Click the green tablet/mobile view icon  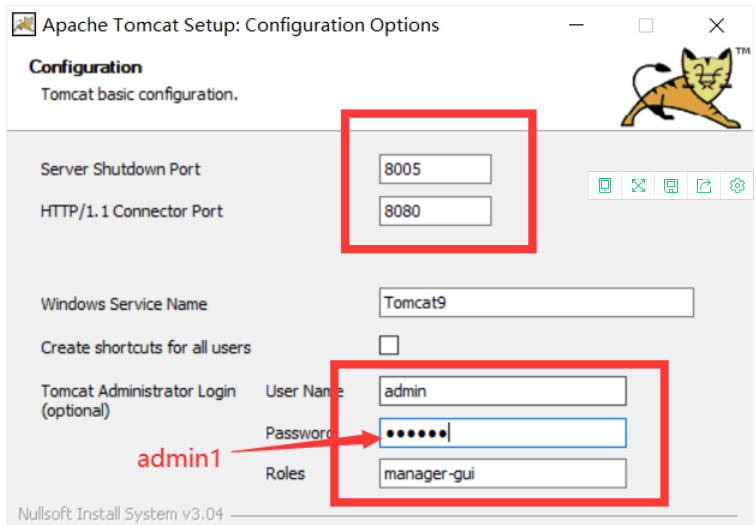605,185
